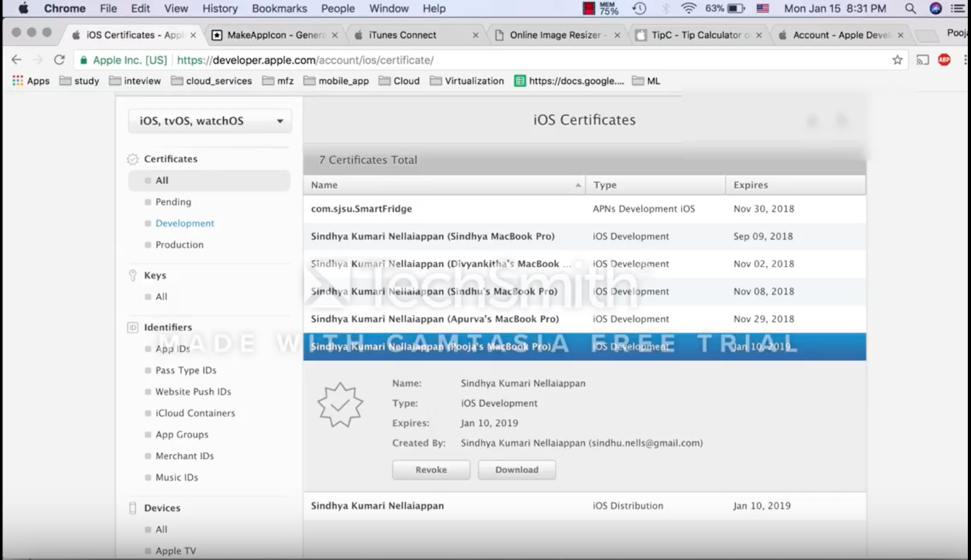Open the US flag input source icon
Image resolution: width=971 pixels, height=560 pixels.
click(762, 8)
